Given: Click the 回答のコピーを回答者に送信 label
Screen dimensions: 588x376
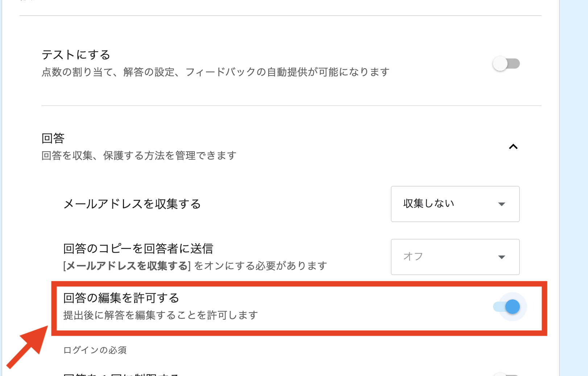Looking at the screenshot, I should 138,249.
